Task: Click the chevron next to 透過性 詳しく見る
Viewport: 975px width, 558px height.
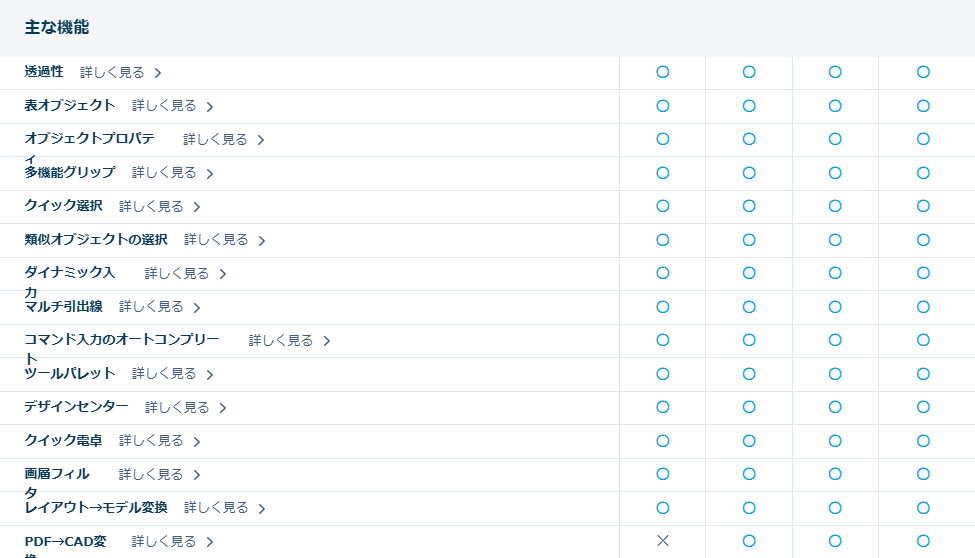Action: click(158, 73)
